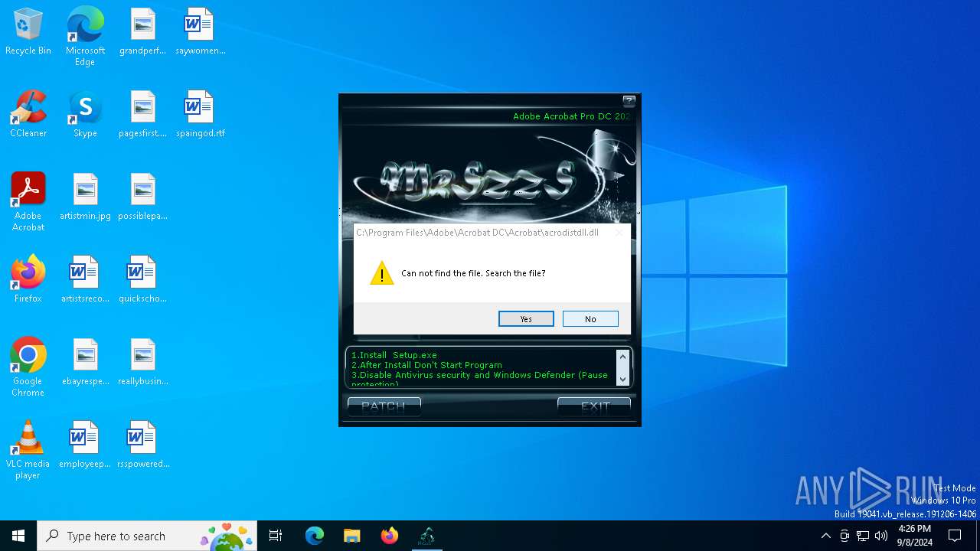980x551 pixels.
Task: Click the '1.Install Setup.exe' instruction line
Action: (394, 355)
